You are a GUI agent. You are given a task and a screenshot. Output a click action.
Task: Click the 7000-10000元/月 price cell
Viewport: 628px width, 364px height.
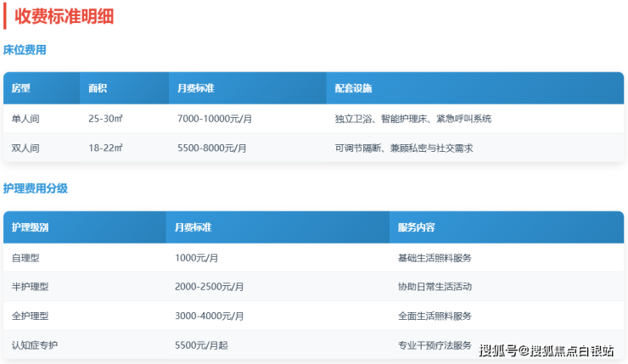[x=215, y=119]
